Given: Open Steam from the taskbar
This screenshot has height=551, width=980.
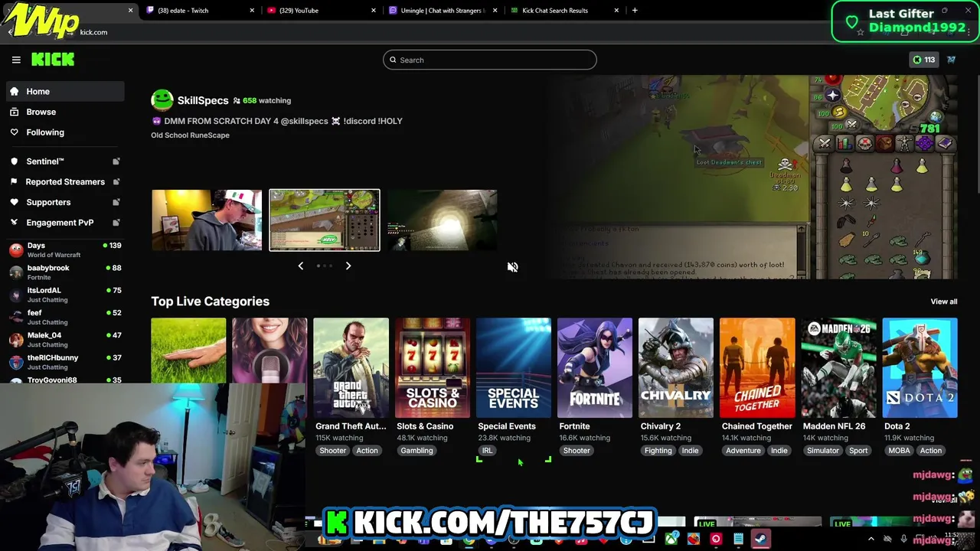Looking at the screenshot, I should (x=760, y=539).
